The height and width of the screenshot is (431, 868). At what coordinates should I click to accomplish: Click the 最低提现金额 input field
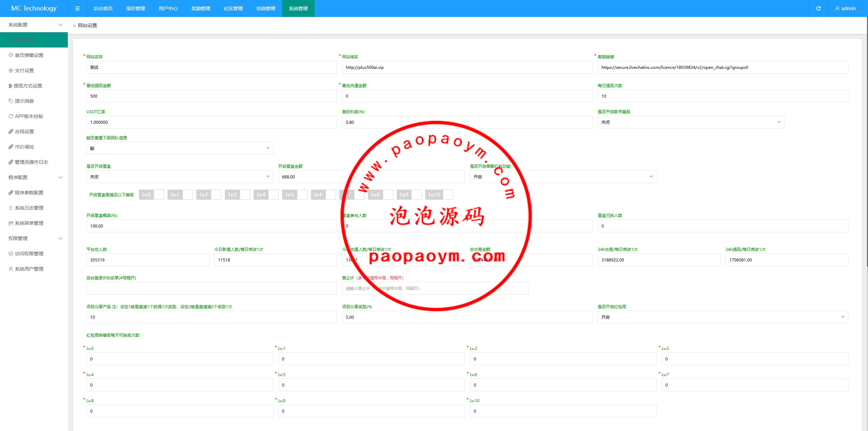tap(212, 96)
